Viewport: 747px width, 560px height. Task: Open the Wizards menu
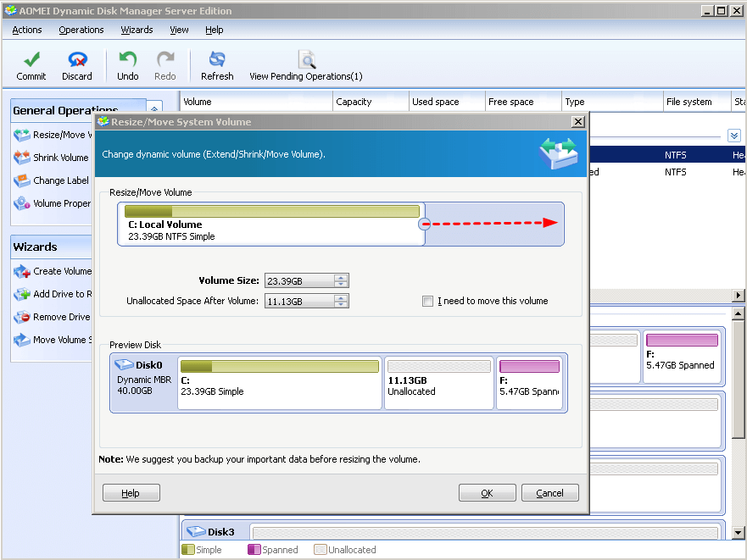[137, 30]
